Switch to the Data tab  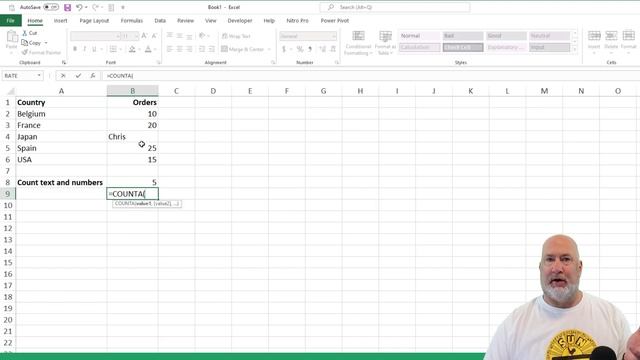pos(160,20)
